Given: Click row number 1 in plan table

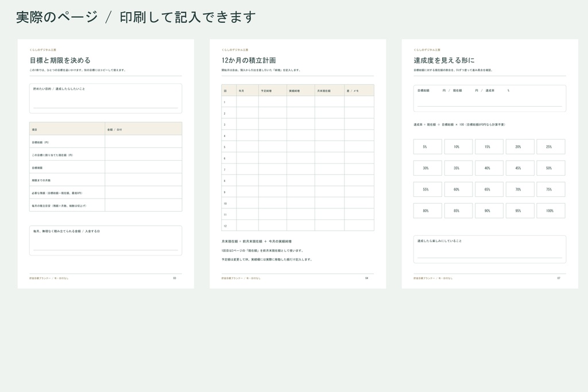Looking at the screenshot, I should click(225, 102).
